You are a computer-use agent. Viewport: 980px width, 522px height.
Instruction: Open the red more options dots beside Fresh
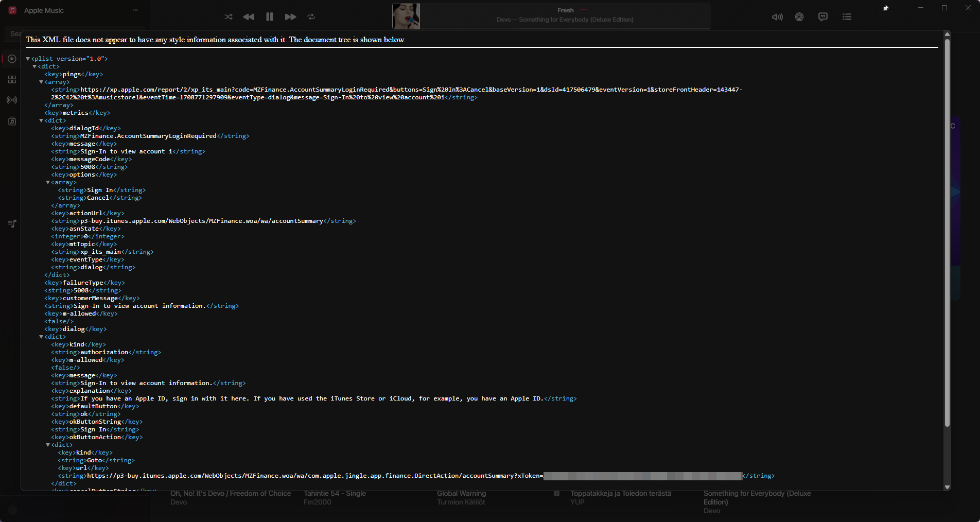click(584, 10)
